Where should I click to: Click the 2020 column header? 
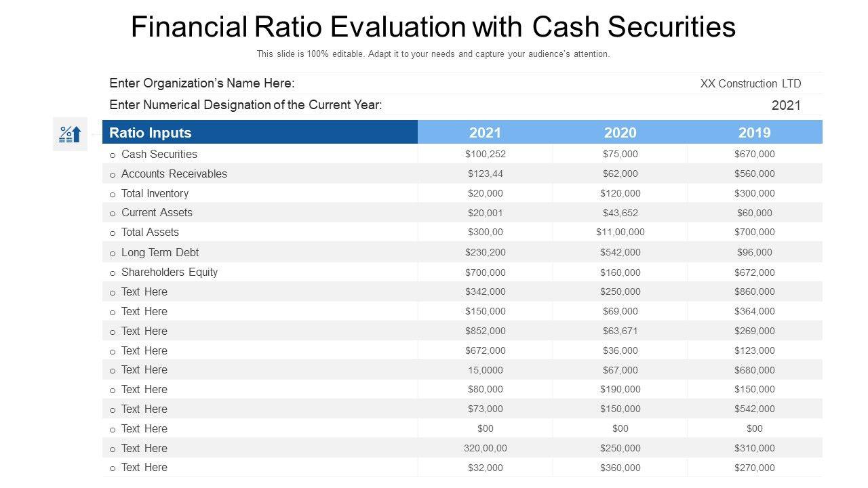pos(620,133)
